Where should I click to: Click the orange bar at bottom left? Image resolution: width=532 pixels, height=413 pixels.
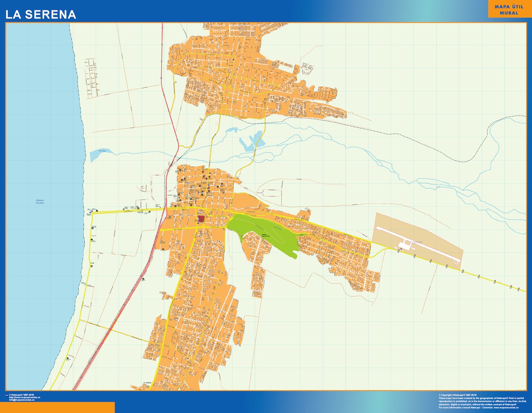(x=57, y=407)
